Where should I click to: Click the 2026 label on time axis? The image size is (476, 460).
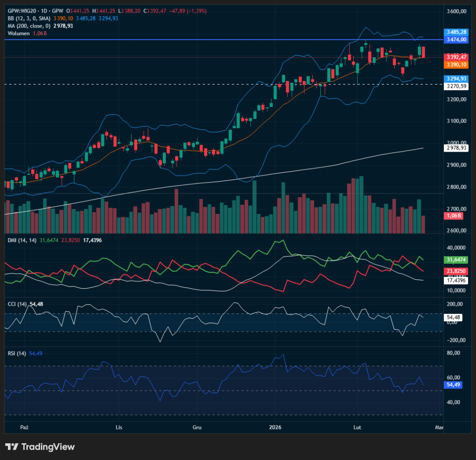(276, 426)
